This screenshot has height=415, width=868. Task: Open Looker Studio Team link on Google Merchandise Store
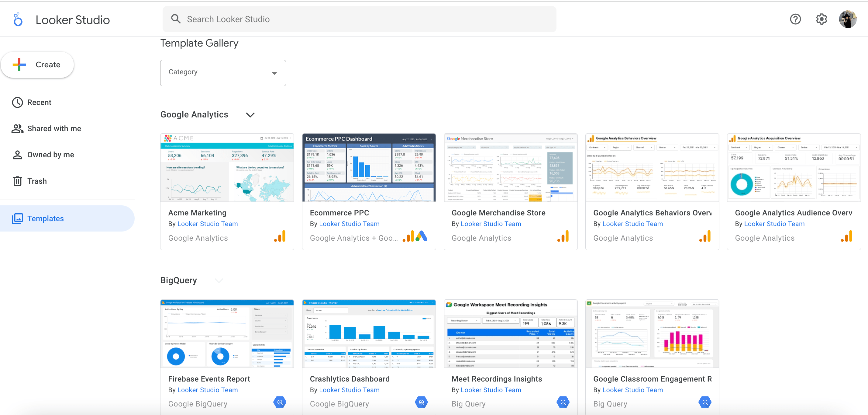(x=491, y=224)
